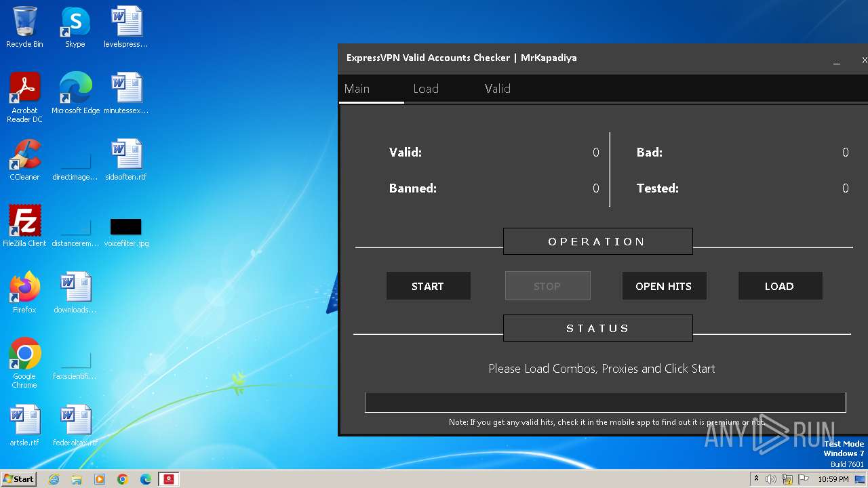868x488 pixels.
Task: Show hidden system tray icons
Action: tap(756, 479)
